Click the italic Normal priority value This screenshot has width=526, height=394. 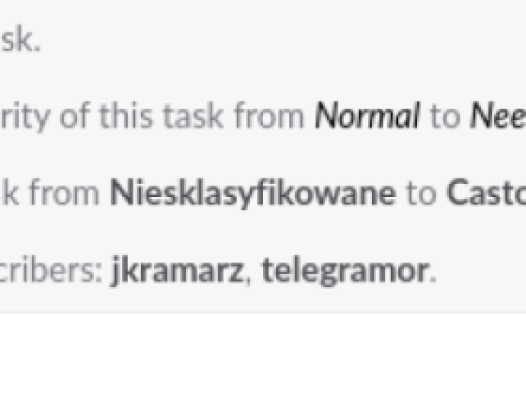pyautogui.click(x=367, y=116)
